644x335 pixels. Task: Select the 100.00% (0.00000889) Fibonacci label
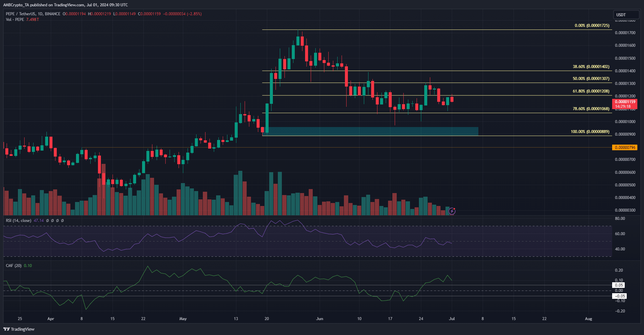click(x=590, y=132)
